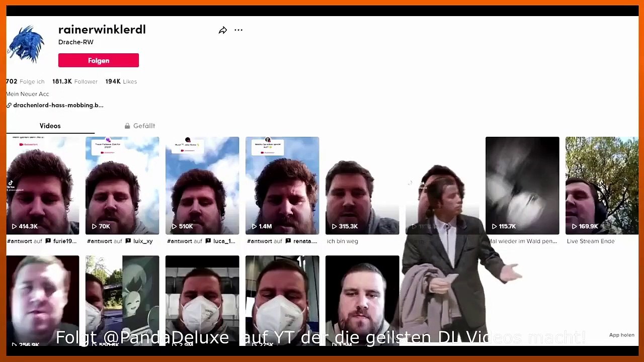Click the 'Live Stream Ende' video caption
Viewport: 644px width, 362px height.
click(x=591, y=241)
